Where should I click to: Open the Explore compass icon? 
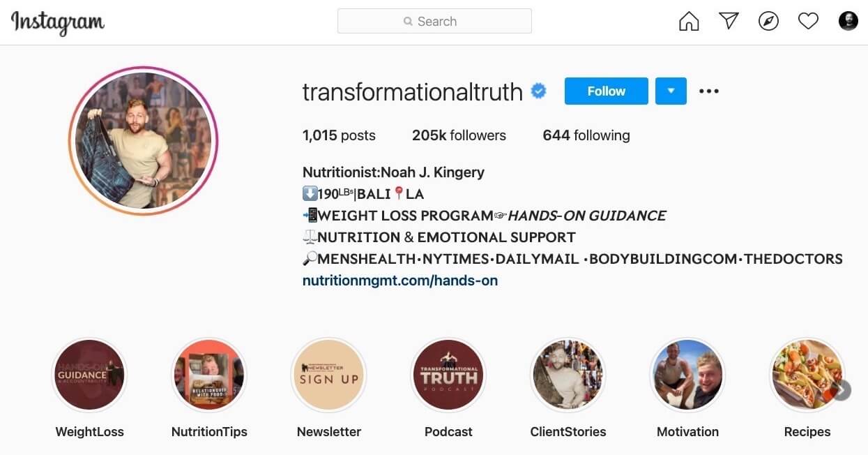coord(768,22)
